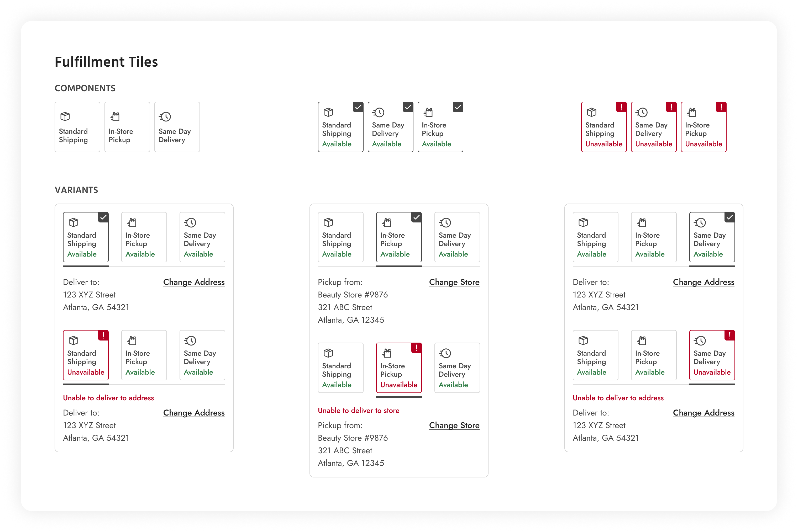Toggle the checkmark on In-Store Pickup component tile

(458, 107)
